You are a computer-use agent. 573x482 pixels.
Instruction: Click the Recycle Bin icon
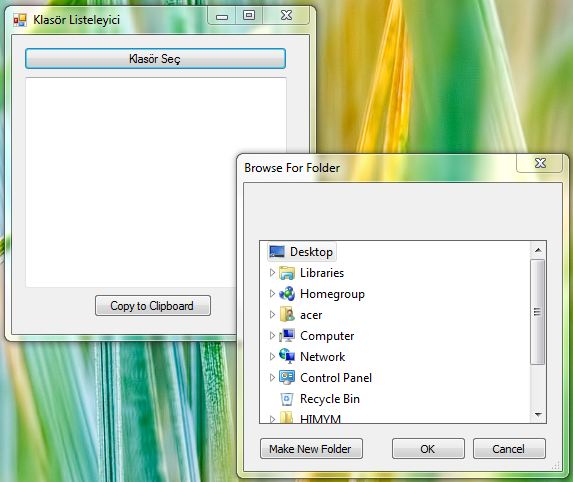[287, 399]
